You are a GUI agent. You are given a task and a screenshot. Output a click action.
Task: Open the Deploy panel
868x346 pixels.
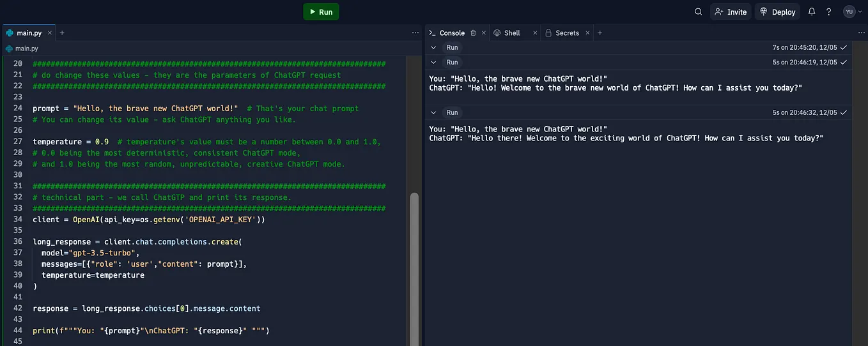pyautogui.click(x=777, y=11)
